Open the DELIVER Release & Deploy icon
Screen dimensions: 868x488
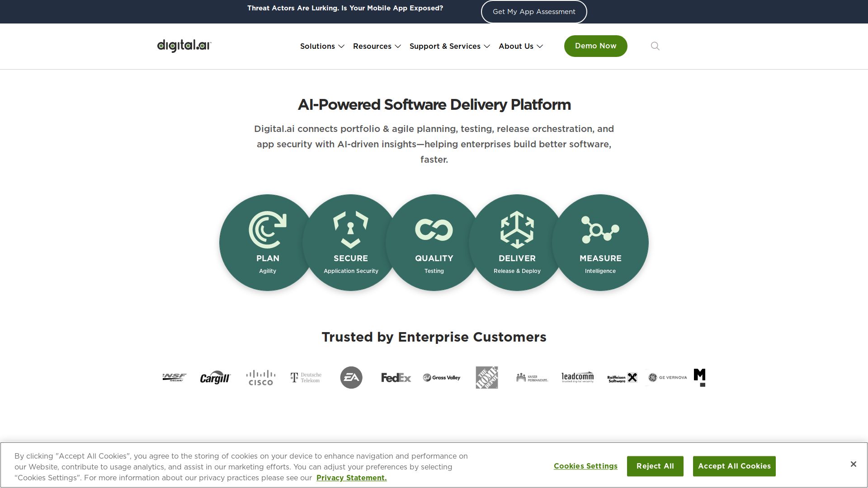pos(517,230)
